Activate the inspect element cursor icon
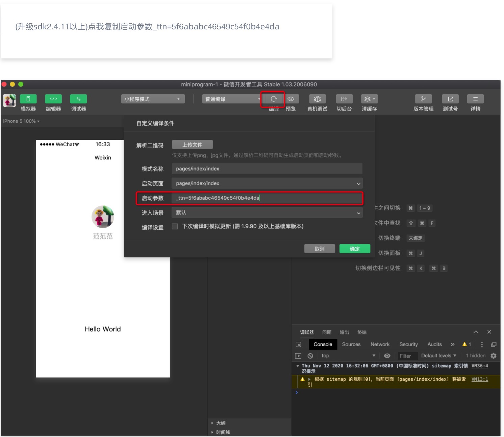This screenshot has width=504, height=437. click(x=299, y=344)
